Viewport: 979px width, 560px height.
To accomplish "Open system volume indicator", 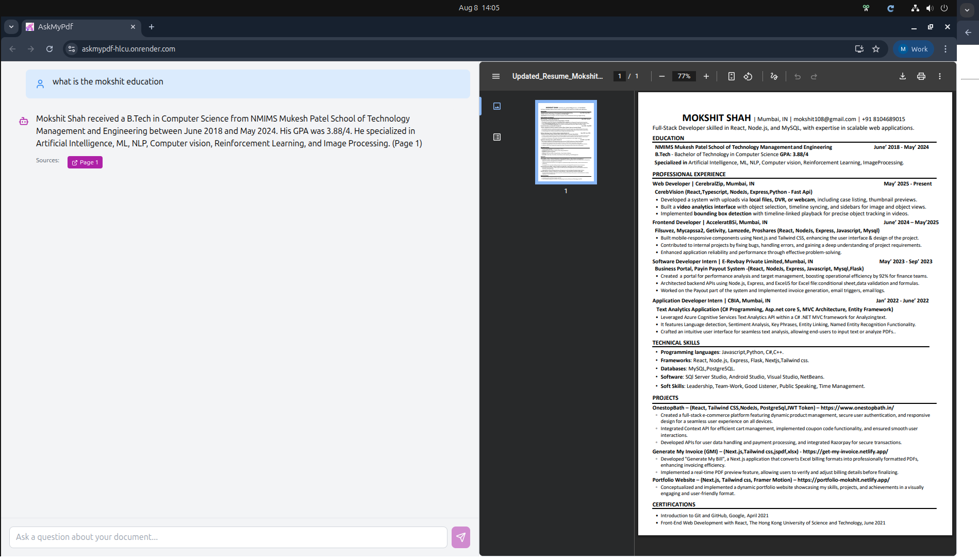I will [x=930, y=8].
